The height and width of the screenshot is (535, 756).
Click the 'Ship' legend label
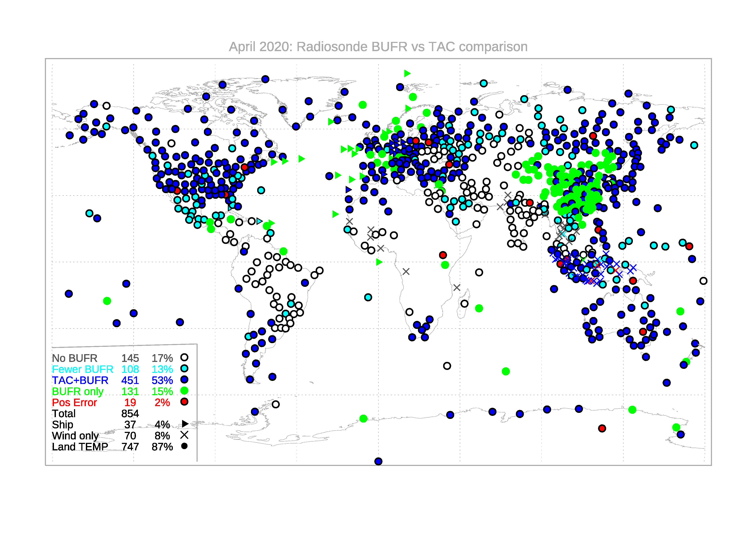tap(63, 425)
